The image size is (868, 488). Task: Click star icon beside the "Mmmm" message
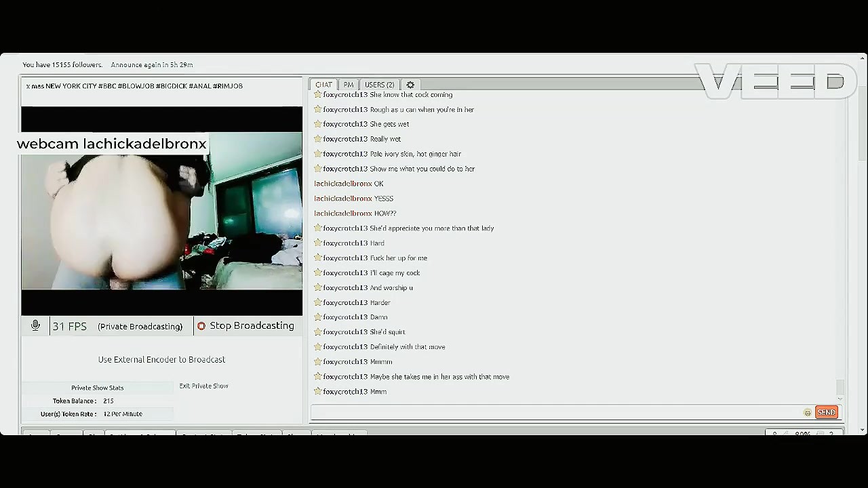click(317, 362)
